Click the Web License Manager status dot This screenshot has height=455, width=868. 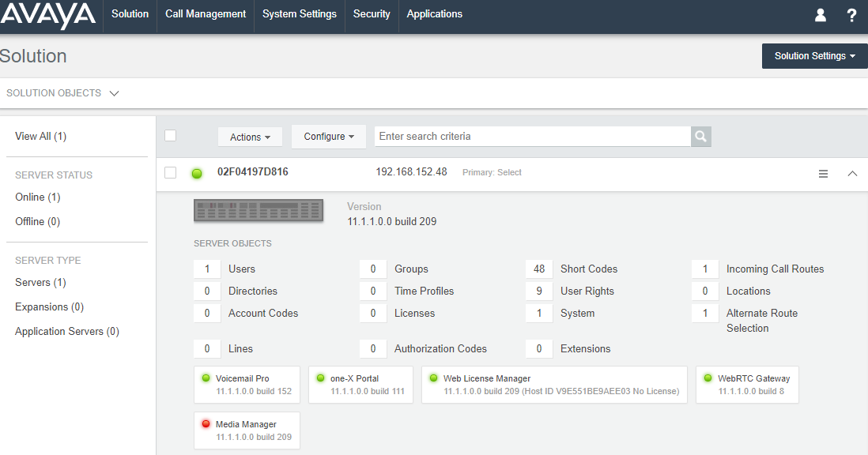coord(433,378)
